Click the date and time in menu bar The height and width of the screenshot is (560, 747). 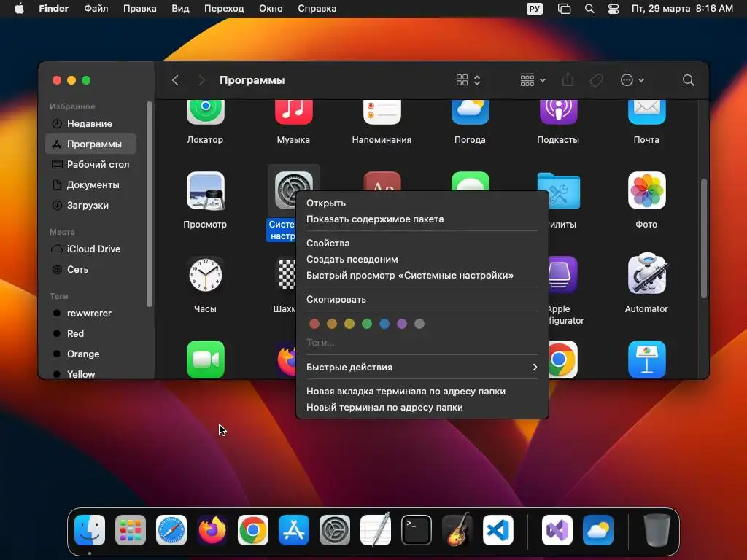[x=682, y=9]
